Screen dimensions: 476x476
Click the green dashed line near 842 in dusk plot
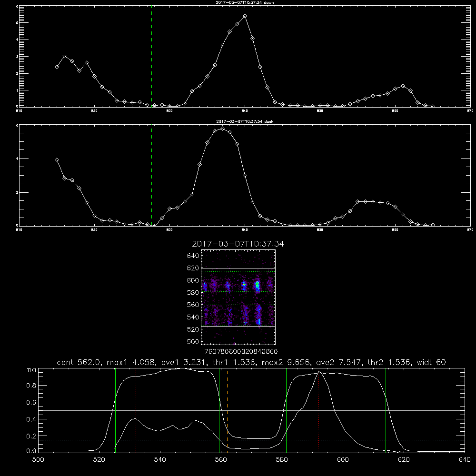[263, 175]
